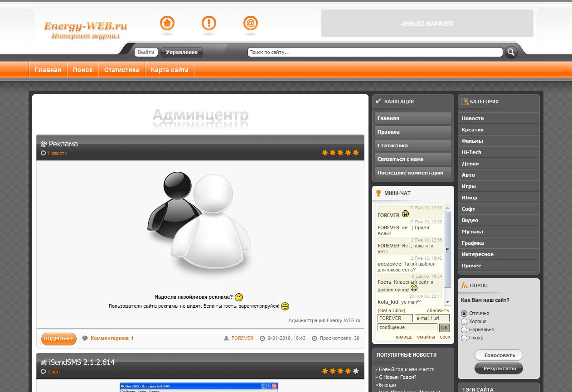Click the 468x60 banner placeholder

click(x=427, y=23)
